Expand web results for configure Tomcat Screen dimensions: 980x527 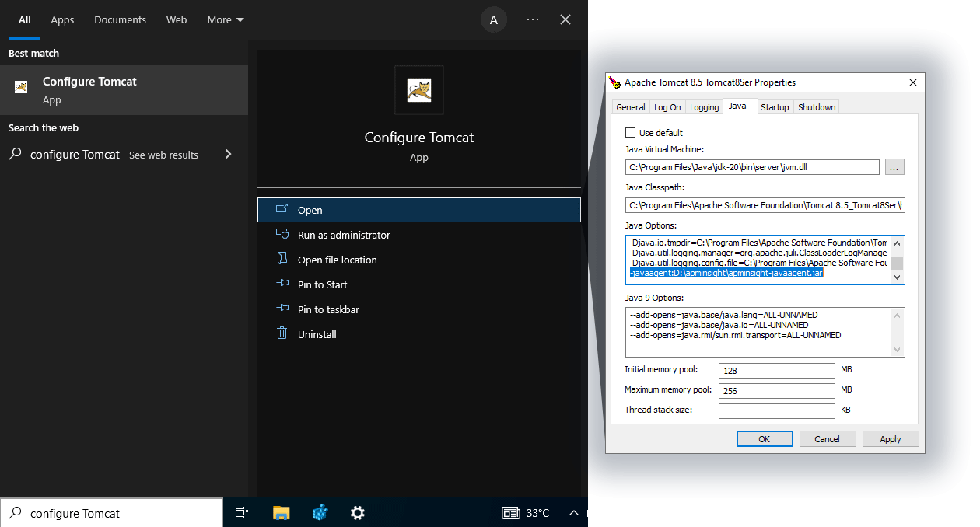[228, 155]
